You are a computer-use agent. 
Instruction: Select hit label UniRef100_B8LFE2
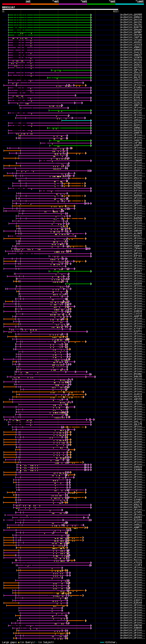point(131,77)
